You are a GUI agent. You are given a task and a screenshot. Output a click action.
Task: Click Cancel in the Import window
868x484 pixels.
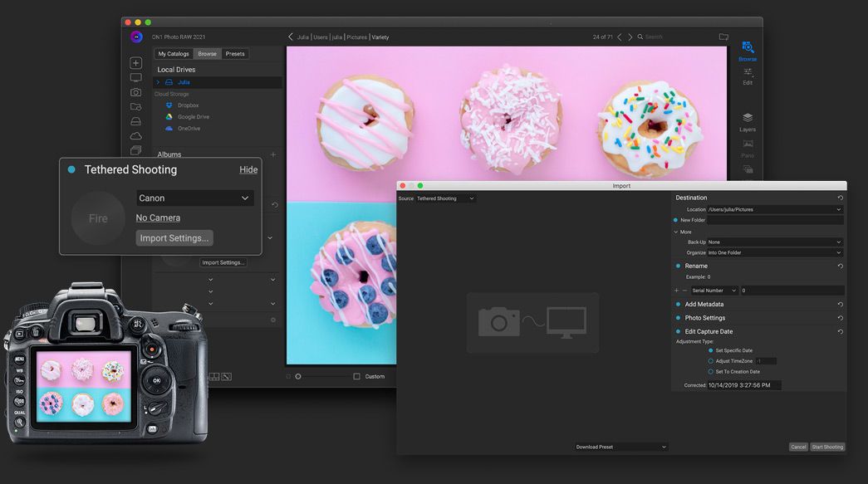pos(798,447)
